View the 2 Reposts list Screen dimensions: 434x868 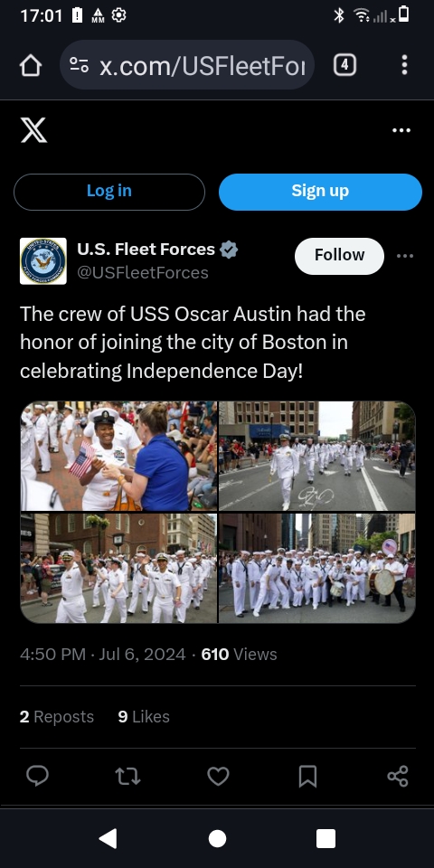(56, 717)
